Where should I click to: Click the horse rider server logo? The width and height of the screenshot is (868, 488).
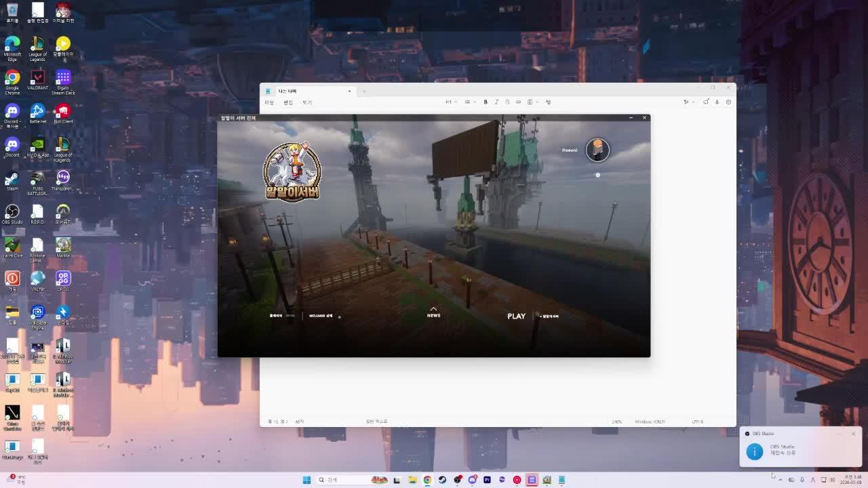292,171
